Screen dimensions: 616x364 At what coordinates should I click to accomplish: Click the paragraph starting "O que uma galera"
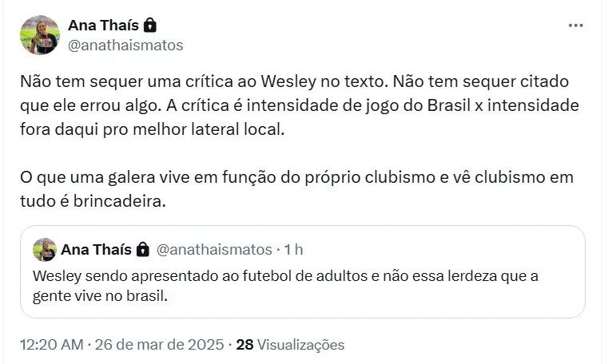[x=296, y=176]
